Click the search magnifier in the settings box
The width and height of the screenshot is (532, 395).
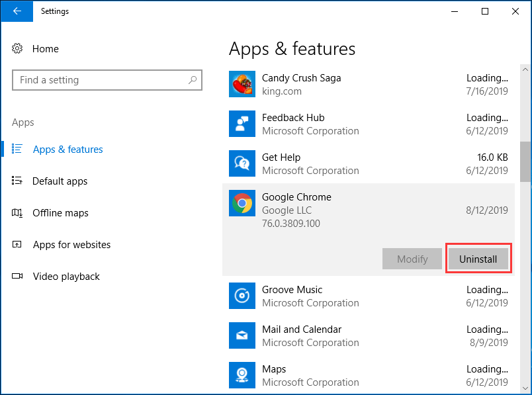(x=193, y=79)
